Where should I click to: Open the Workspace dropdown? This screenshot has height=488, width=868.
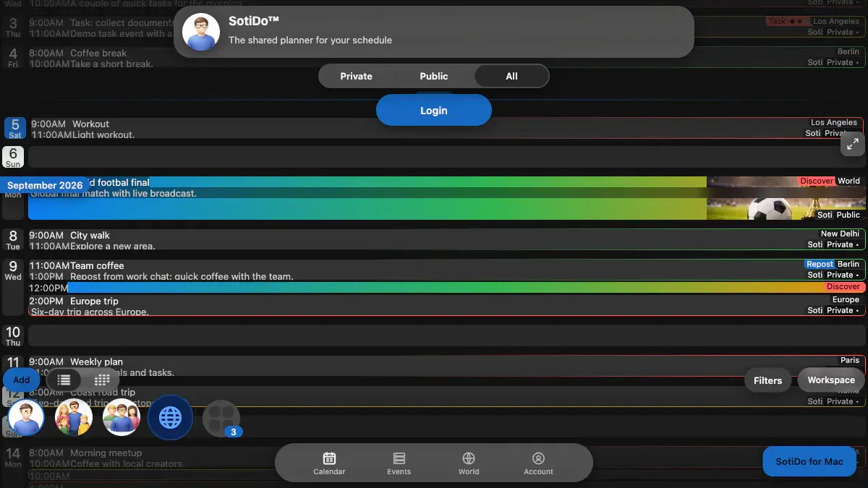831,380
